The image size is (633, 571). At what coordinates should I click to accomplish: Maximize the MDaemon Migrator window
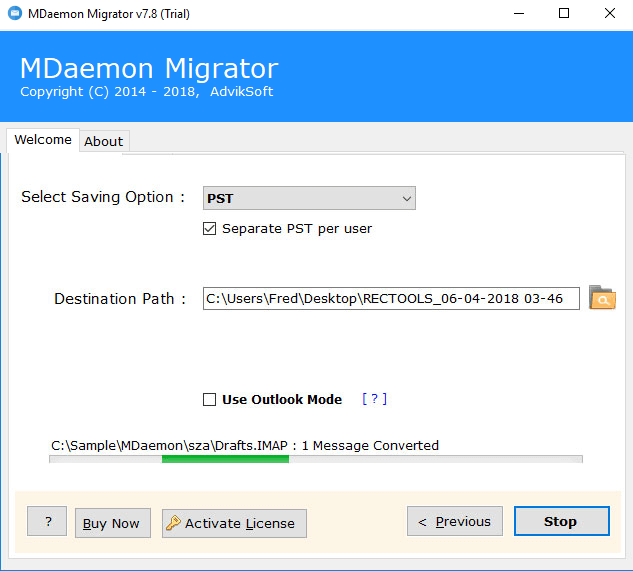564,14
